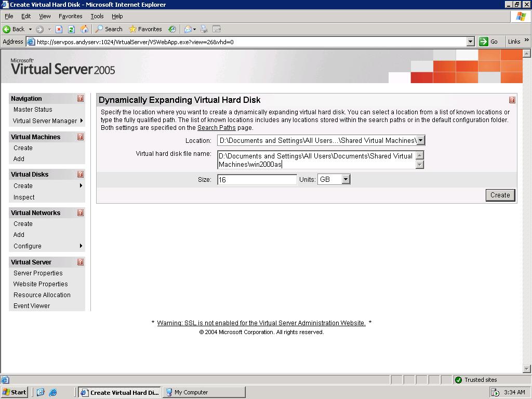Image resolution: width=532 pixels, height=399 pixels.
Task: Click the Home page icon
Action: [84, 29]
